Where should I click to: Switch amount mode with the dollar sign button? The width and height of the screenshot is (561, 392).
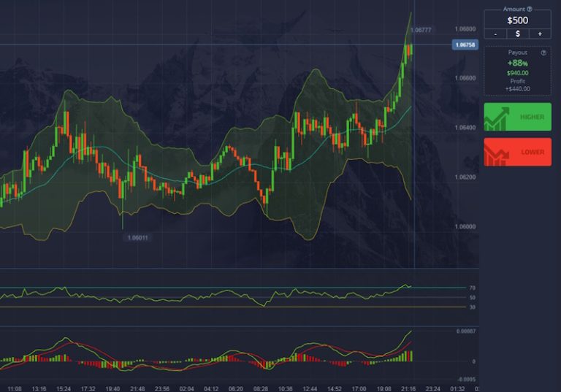coord(518,34)
